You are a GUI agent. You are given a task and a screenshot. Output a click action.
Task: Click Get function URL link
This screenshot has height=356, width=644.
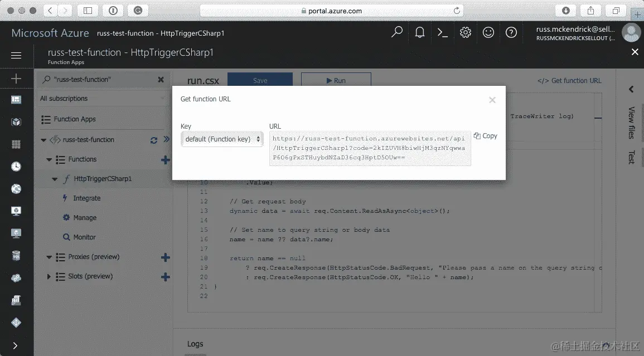point(569,80)
